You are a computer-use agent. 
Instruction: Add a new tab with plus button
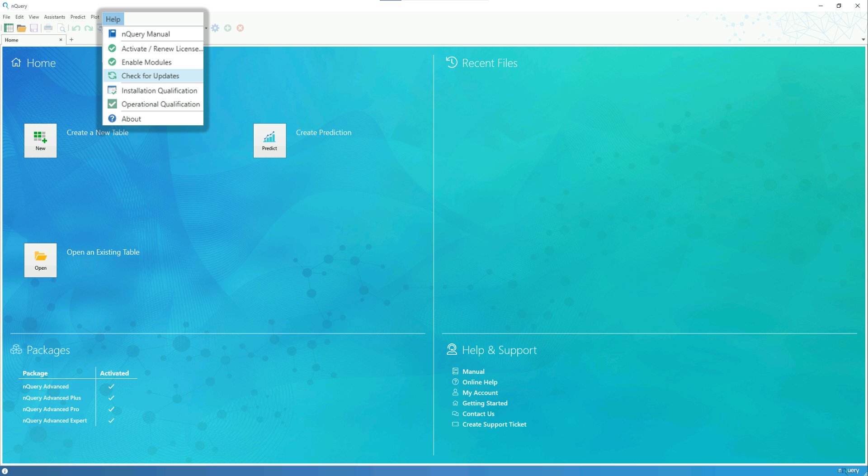tap(71, 40)
